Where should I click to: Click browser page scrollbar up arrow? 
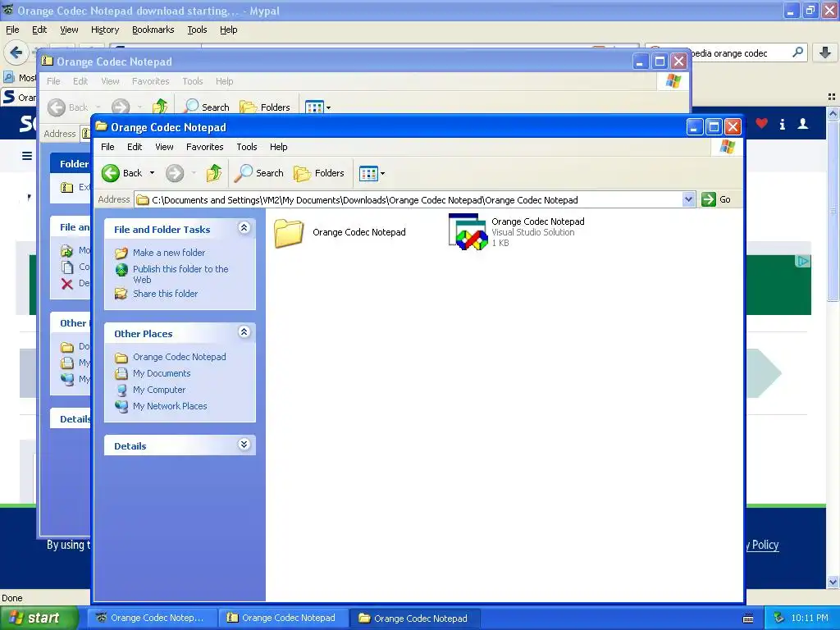click(833, 113)
